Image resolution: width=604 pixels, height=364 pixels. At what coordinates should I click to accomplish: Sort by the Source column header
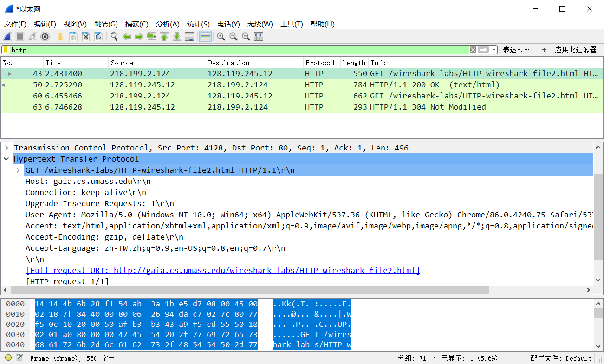(x=157, y=63)
